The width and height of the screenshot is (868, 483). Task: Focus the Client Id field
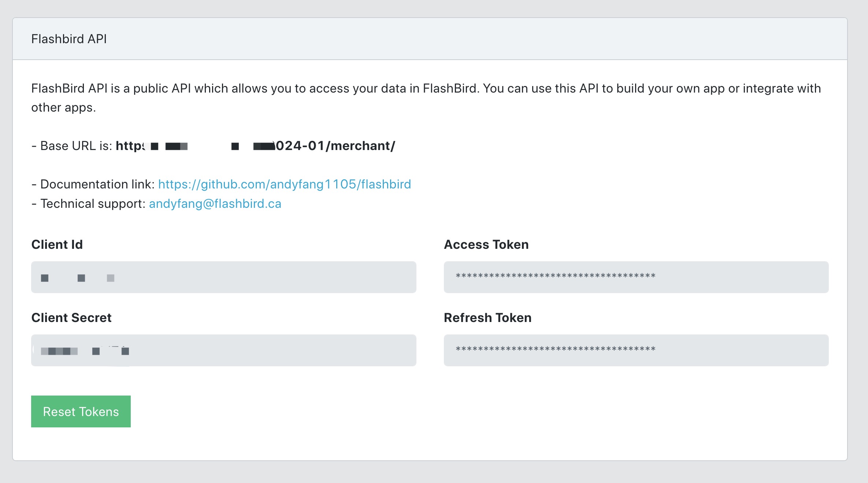point(224,277)
